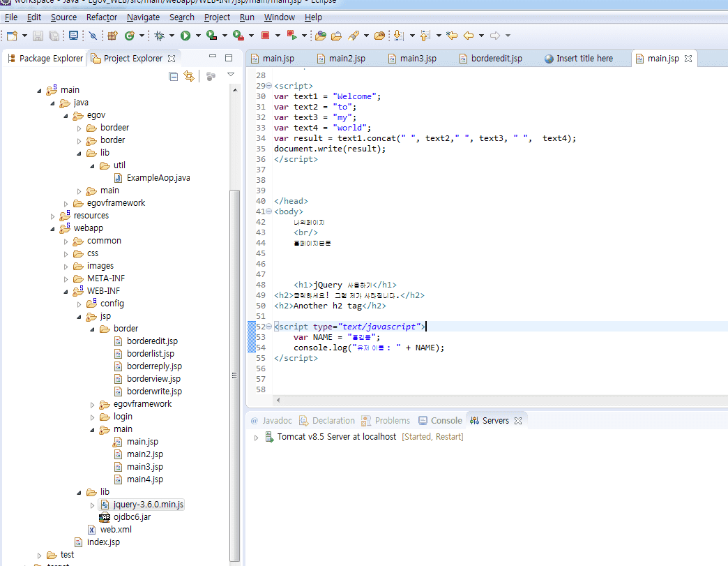
Task: Open Project Explorer View Menu dropdown
Action: tap(231, 75)
